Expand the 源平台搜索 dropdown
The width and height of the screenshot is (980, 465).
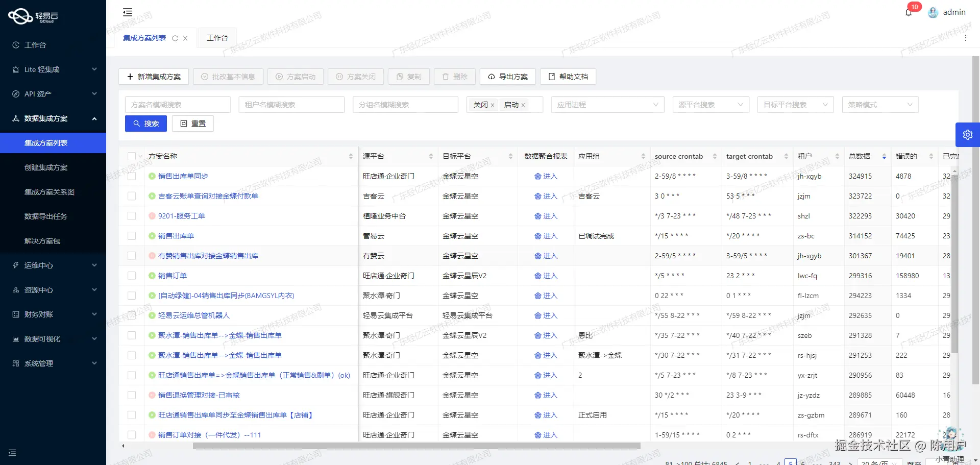click(710, 104)
